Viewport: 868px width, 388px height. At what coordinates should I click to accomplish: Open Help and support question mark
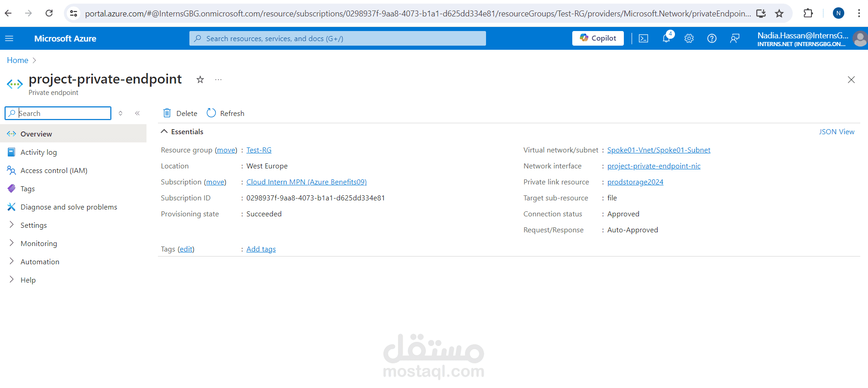tap(712, 39)
